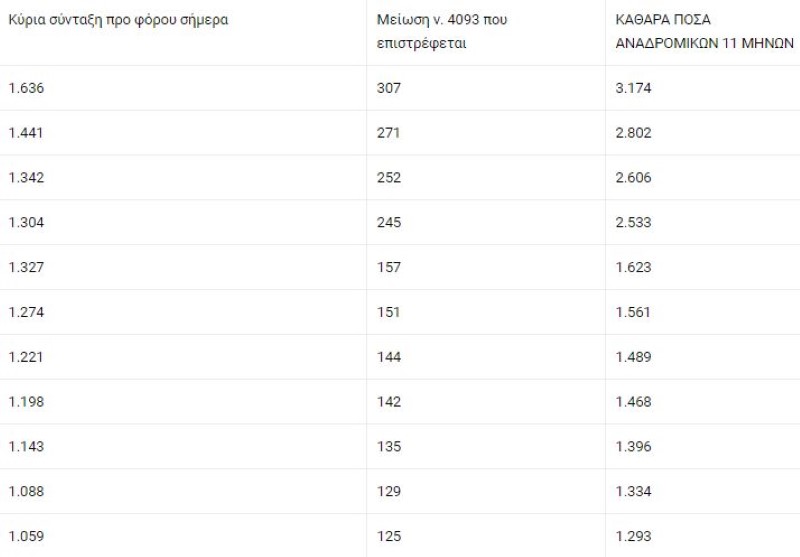The height and width of the screenshot is (557, 800).
Task: Select the cell containing 142
Action: tap(390, 402)
